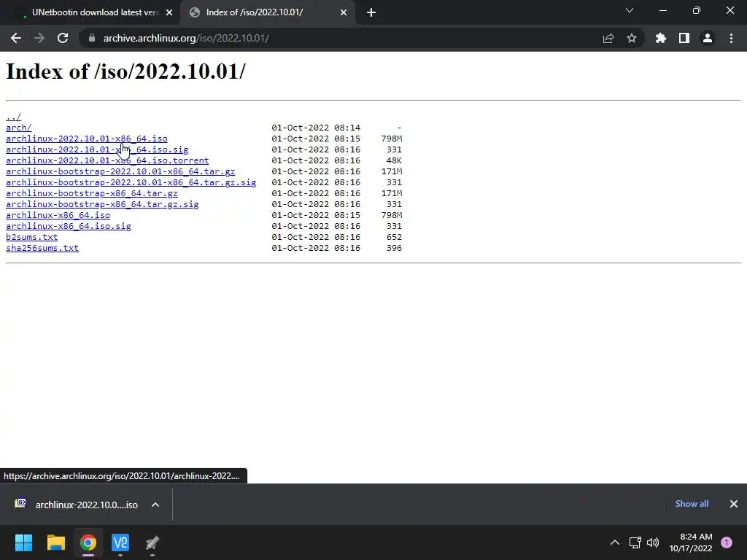Click Show all downloads

click(692, 504)
